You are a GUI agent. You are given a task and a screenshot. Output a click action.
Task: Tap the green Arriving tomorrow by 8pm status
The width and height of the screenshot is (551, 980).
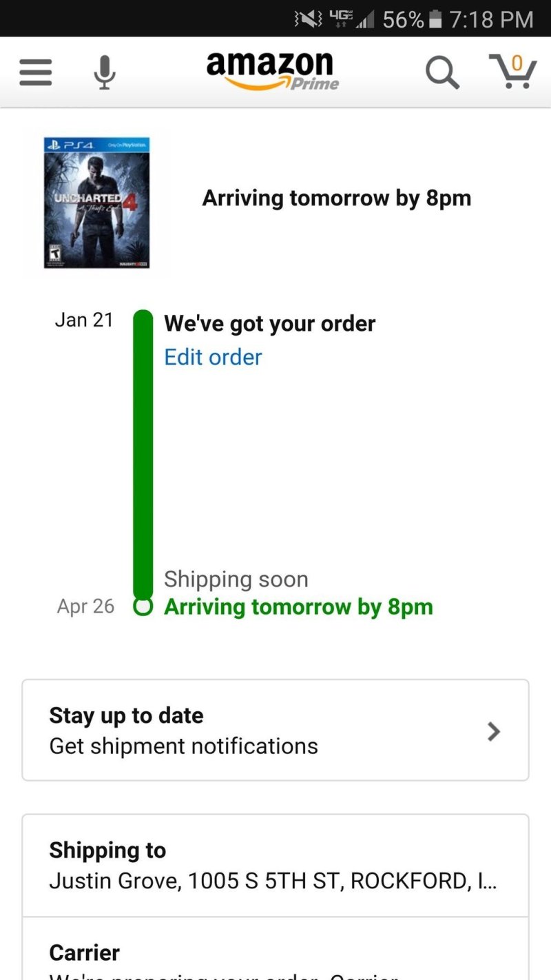[x=298, y=607]
